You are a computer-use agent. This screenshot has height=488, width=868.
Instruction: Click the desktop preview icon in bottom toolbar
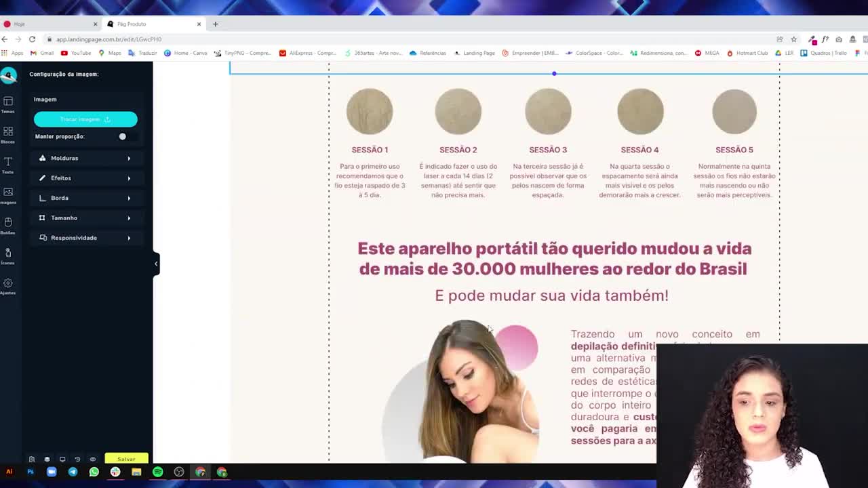point(62,459)
